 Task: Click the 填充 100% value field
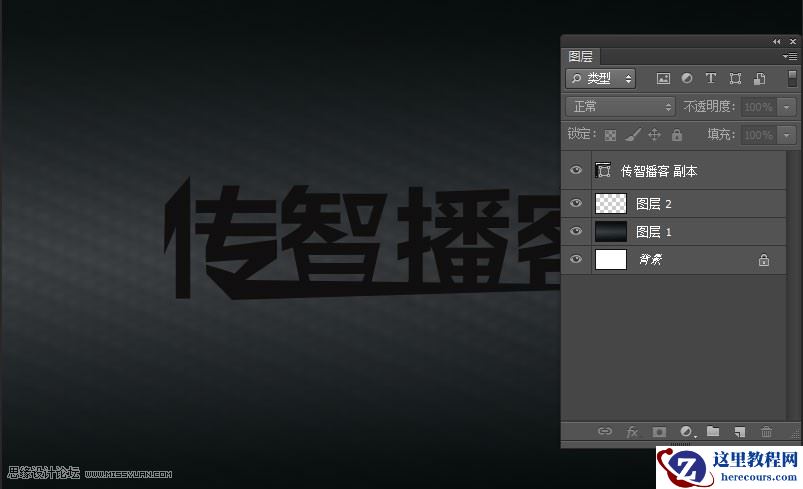759,135
